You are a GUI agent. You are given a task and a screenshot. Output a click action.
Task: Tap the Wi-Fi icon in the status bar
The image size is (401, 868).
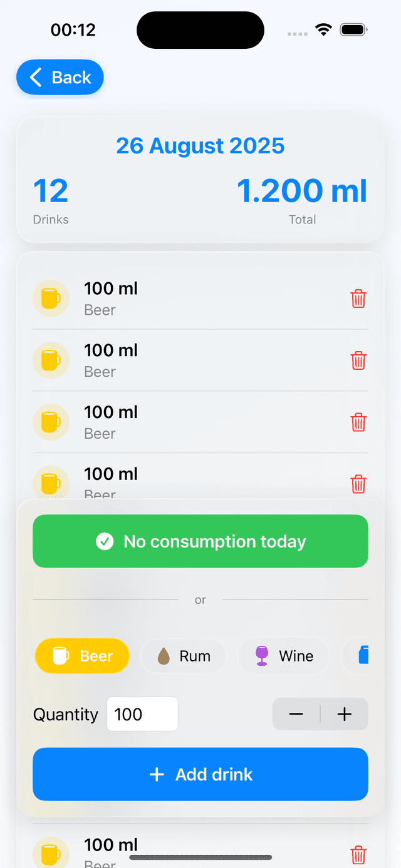pos(323,29)
